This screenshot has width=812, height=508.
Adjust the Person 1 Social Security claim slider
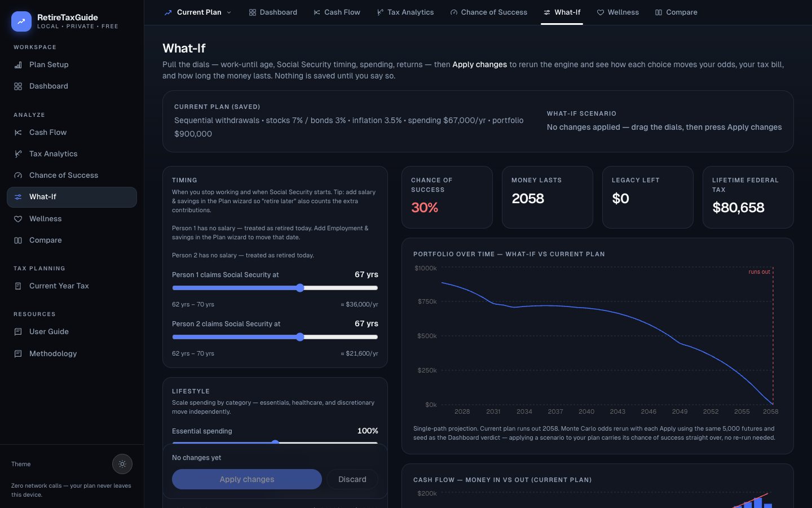[x=275, y=288]
